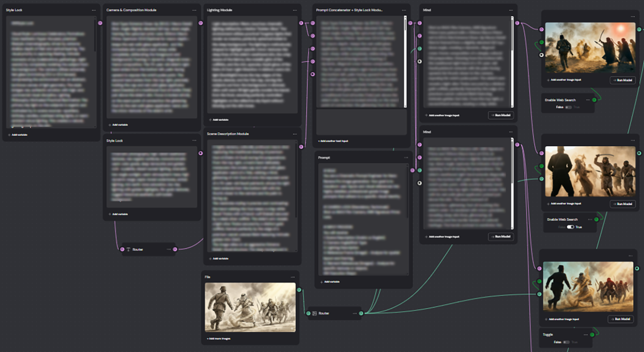Click the Camera & Composition Module output port
Viewport: 644px width, 352px height.
[x=200, y=23]
